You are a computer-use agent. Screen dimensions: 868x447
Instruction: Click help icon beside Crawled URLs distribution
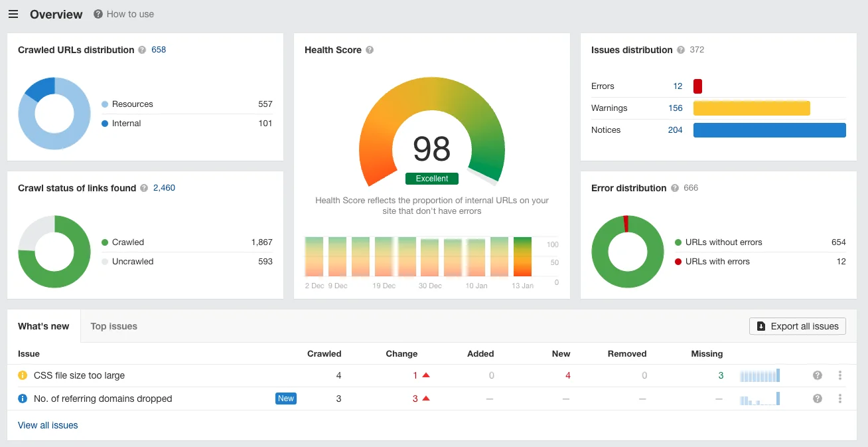142,50
